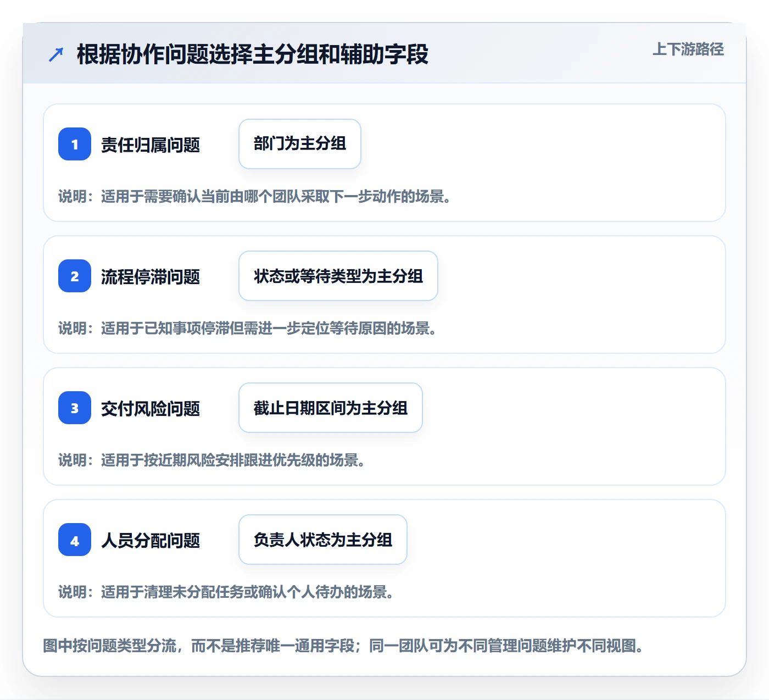
Task: Click the 责任归属问题 title
Action: [x=151, y=145]
